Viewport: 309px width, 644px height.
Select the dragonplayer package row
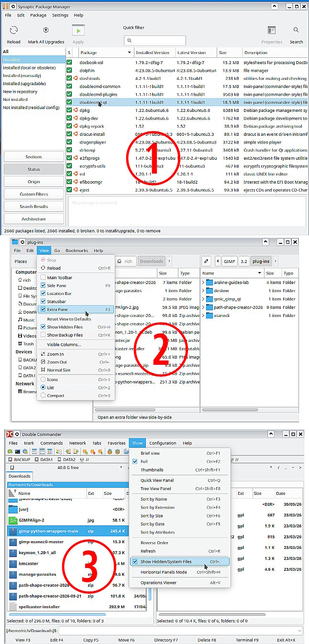tap(186, 142)
